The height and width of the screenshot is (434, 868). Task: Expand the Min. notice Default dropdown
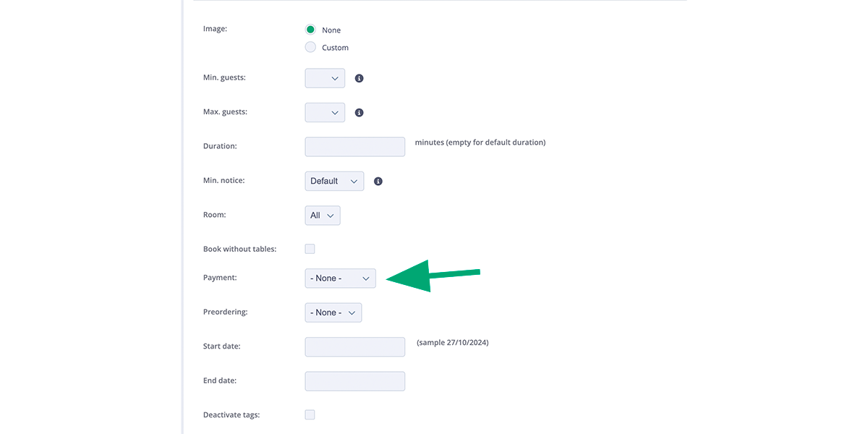[x=334, y=181]
